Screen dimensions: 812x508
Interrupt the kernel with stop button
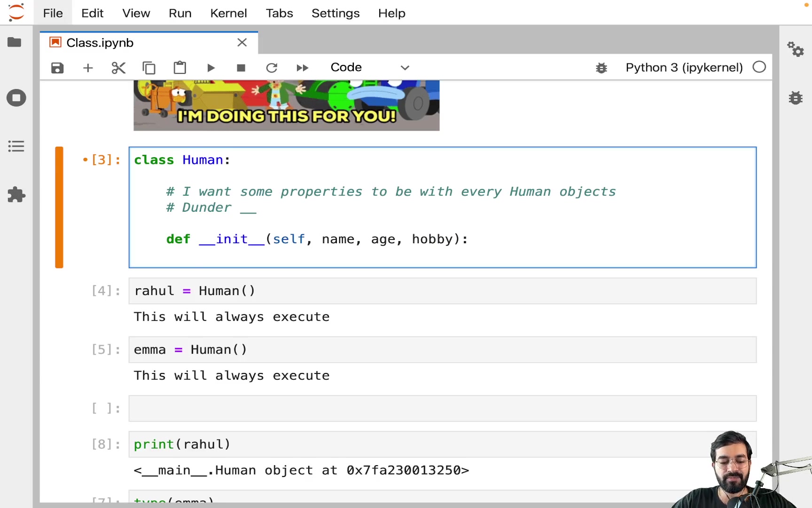tap(241, 68)
